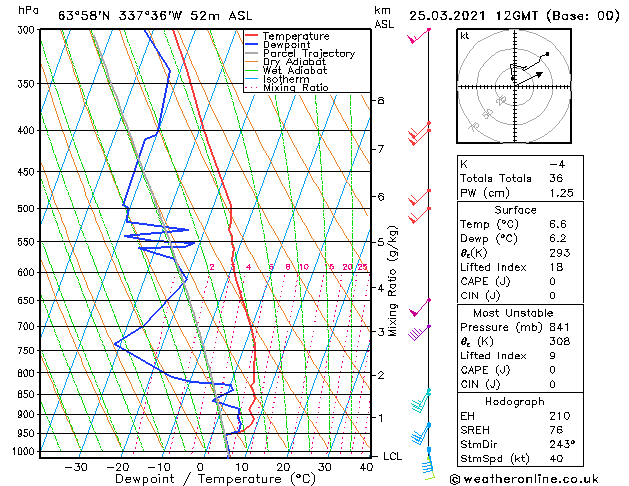
Task: Click the purple wind barb near 700 hPa
Action: 419,333
